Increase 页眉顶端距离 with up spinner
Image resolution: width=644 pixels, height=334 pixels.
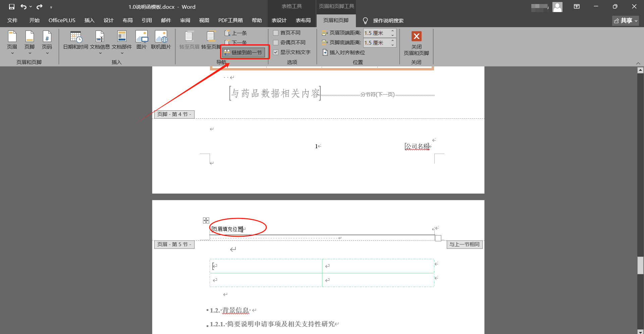393,31
